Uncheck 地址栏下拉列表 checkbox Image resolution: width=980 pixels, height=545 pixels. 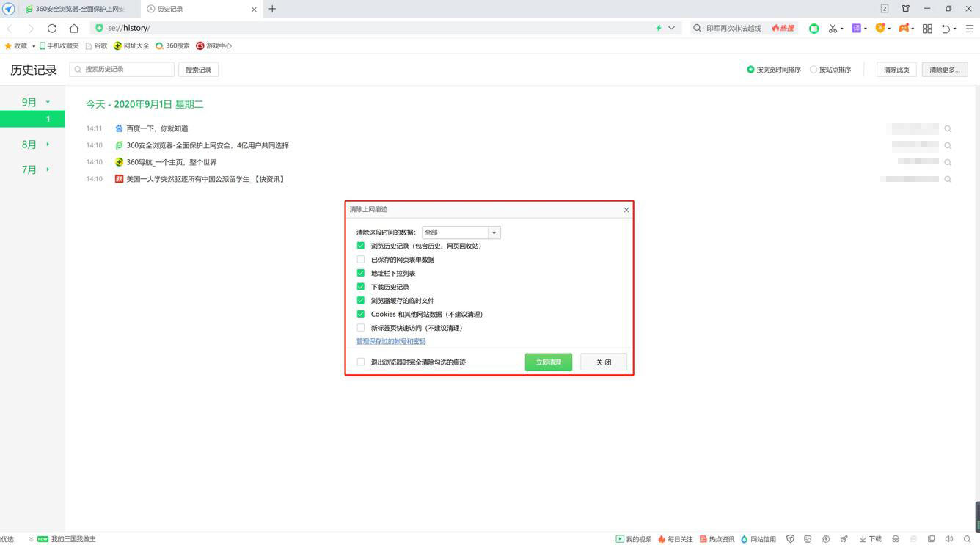360,273
